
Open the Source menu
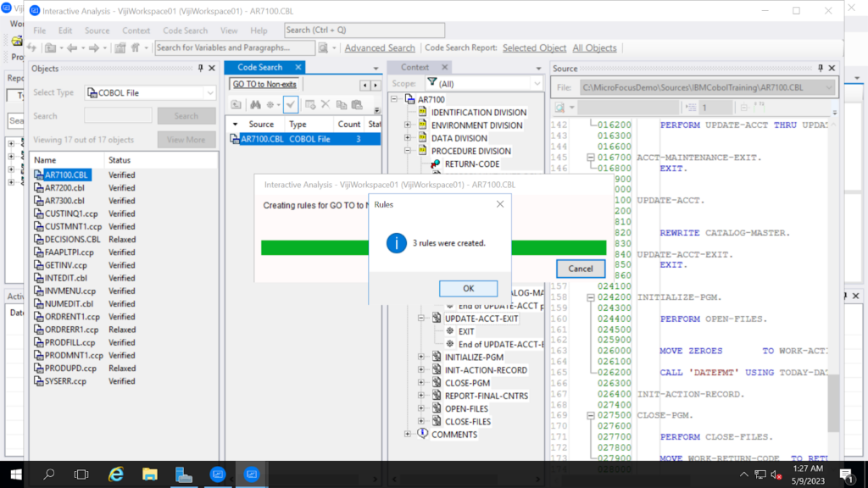97,30
